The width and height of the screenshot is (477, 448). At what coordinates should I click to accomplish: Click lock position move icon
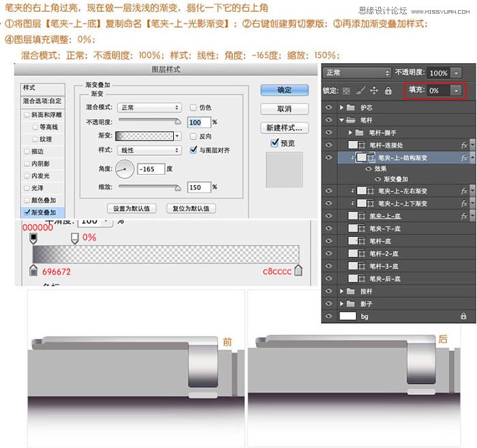tap(374, 91)
